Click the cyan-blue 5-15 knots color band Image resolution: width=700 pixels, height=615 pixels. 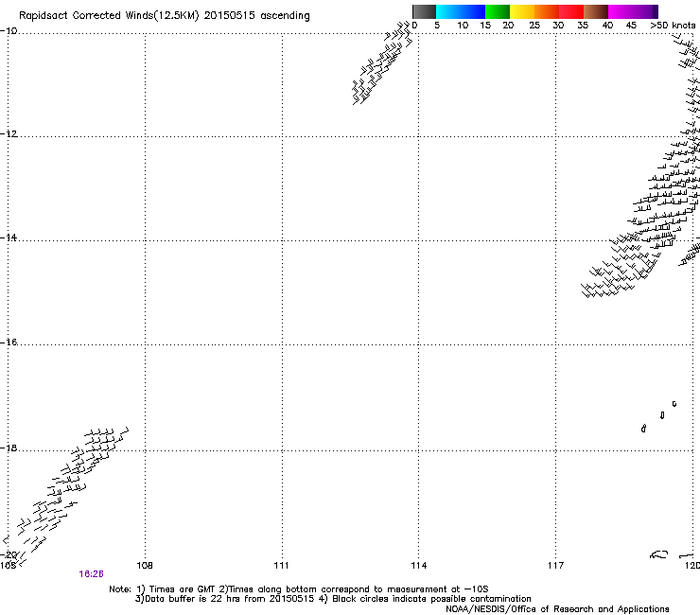pos(461,11)
